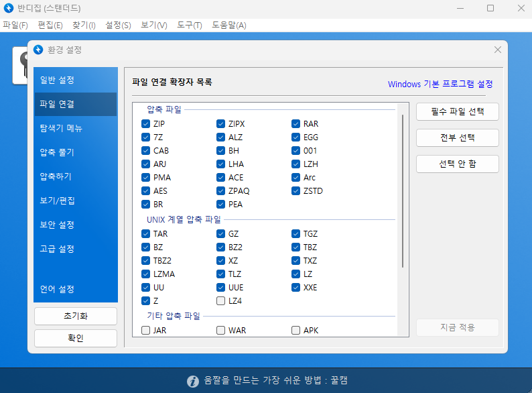Click the 필수 파일 선택 button
Viewport: 532px width, 393px height.
(x=458, y=112)
